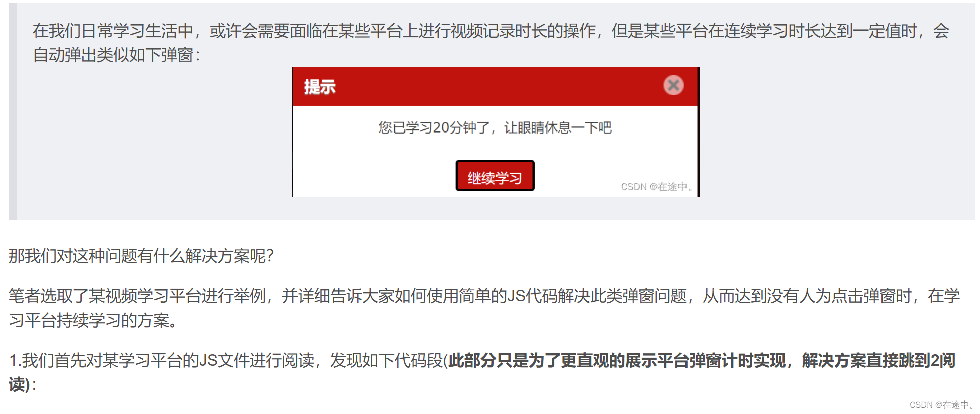Click the line 习平台持续学习的方案
Viewport: 980px width, 414px height.
(93, 321)
